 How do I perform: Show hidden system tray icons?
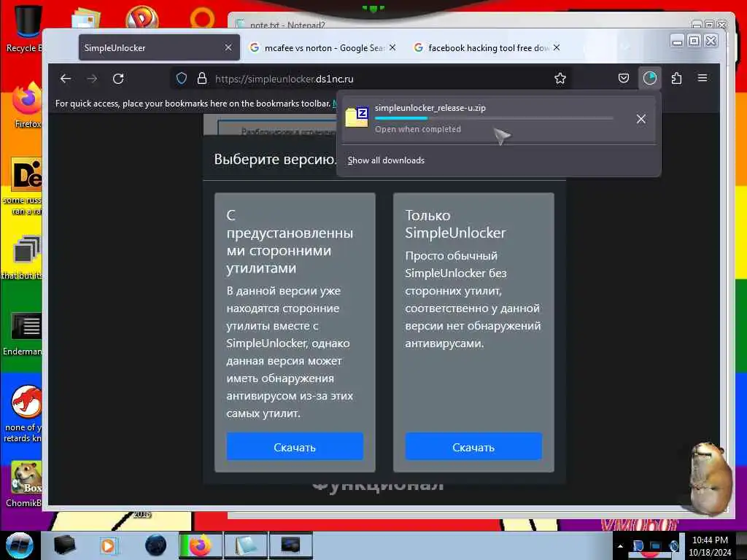(620, 546)
